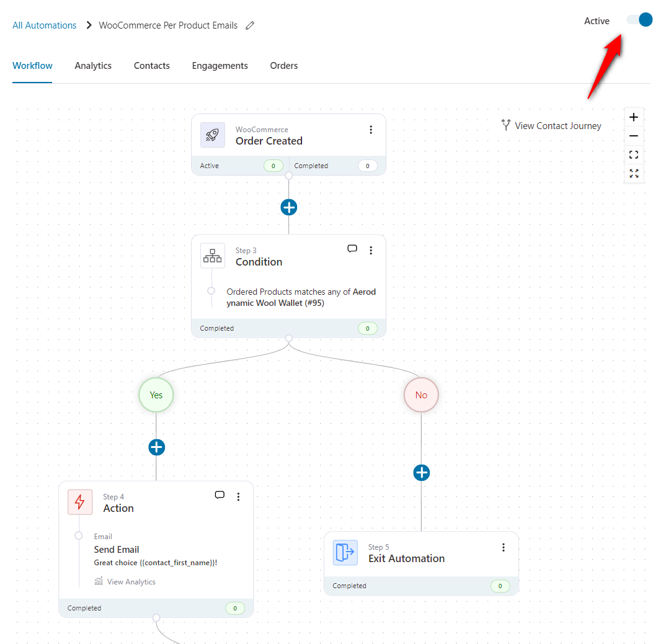The height and width of the screenshot is (644, 663).
Task: Switch to the Analytics tab
Action: (x=93, y=66)
